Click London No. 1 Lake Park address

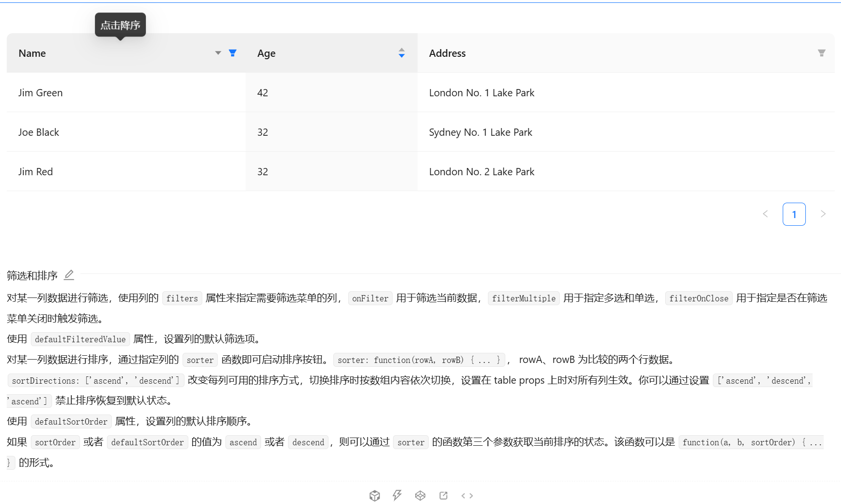point(626,92)
